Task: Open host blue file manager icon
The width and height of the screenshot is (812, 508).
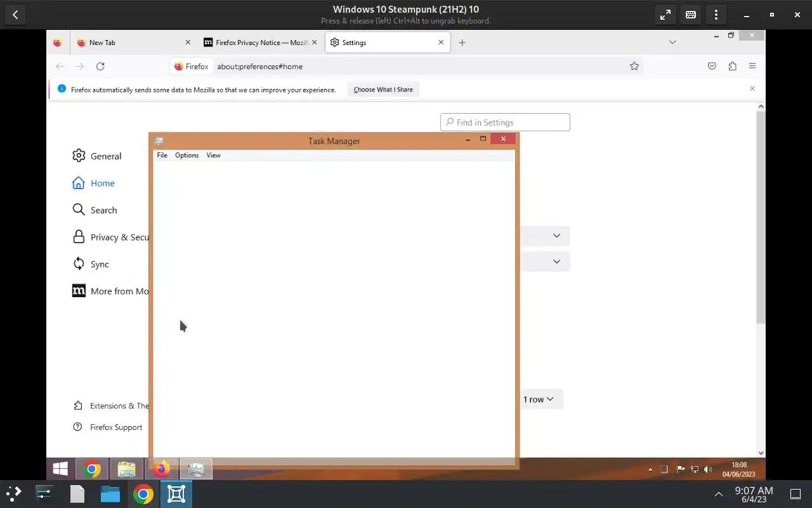Action: pyautogui.click(x=110, y=493)
